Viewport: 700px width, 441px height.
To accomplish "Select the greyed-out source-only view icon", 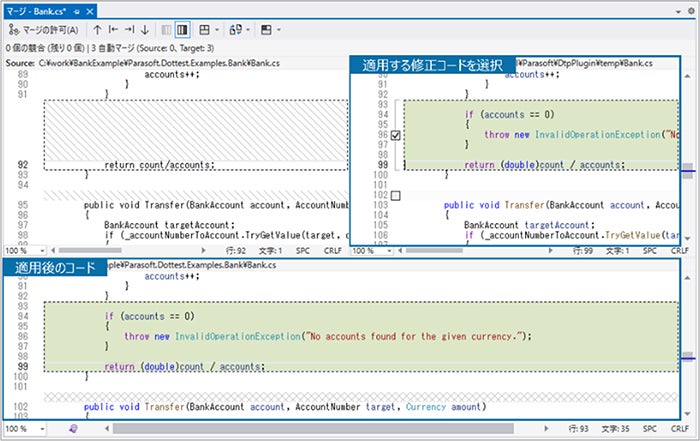I will (164, 31).
